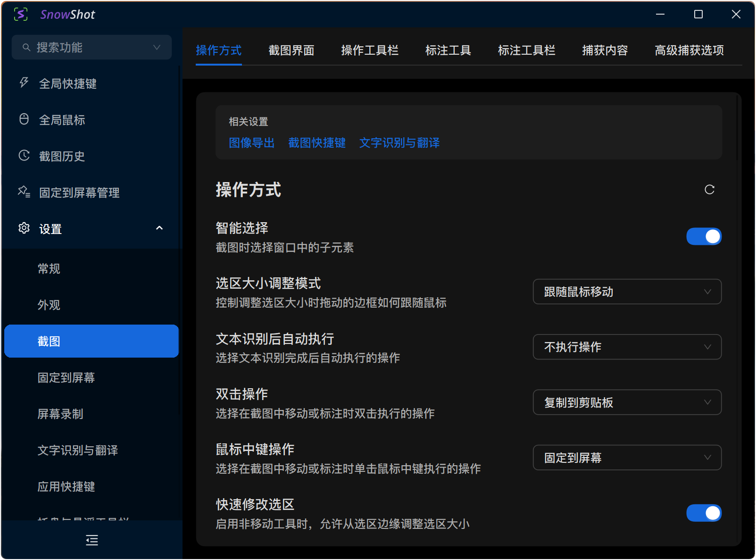Click the lightning icon for 全局快捷键
Image resolution: width=756 pixels, height=560 pixels.
(x=24, y=83)
